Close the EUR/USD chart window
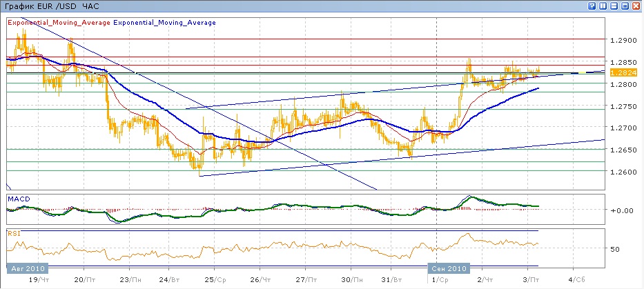The width and height of the screenshot is (644, 289). coord(636,6)
